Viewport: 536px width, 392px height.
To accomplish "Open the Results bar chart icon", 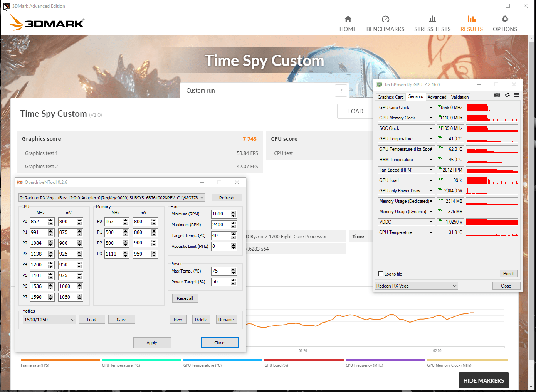I will [x=472, y=19].
